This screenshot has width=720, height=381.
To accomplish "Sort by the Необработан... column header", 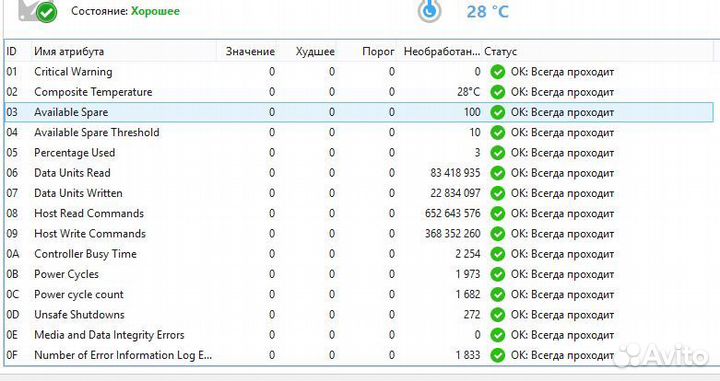I will pos(442,51).
